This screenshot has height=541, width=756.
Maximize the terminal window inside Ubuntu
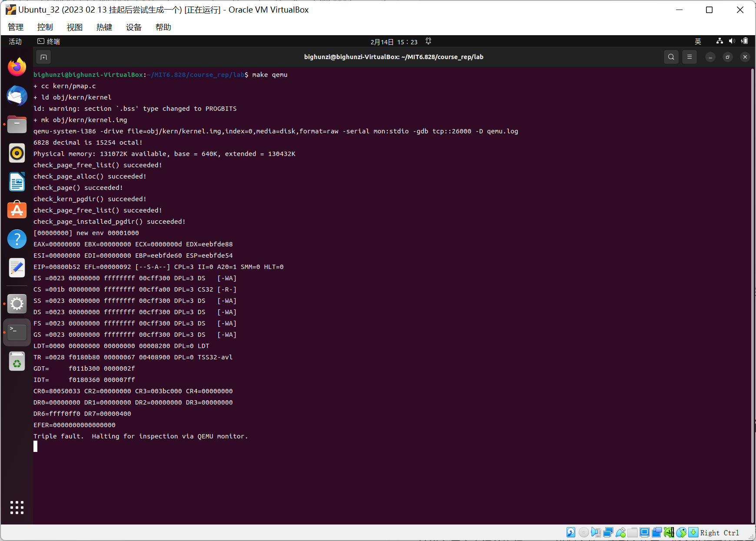pos(728,57)
